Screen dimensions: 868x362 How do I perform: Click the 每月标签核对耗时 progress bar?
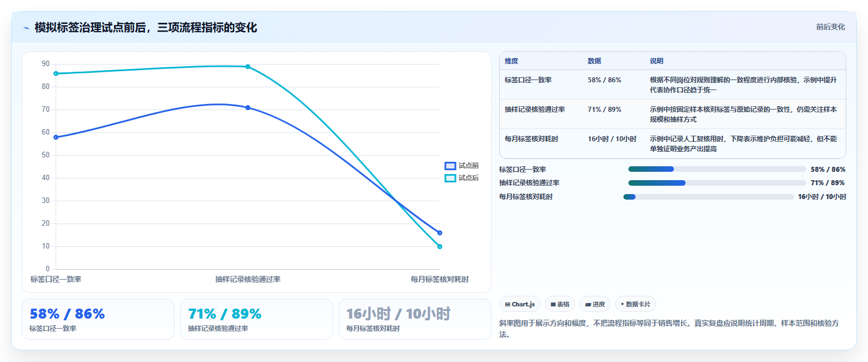click(709, 197)
